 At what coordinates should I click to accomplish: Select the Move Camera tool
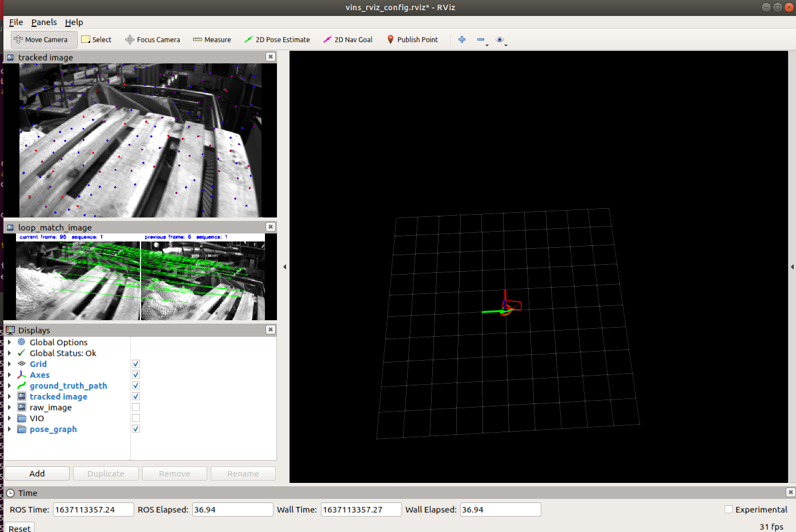[x=43, y=39]
